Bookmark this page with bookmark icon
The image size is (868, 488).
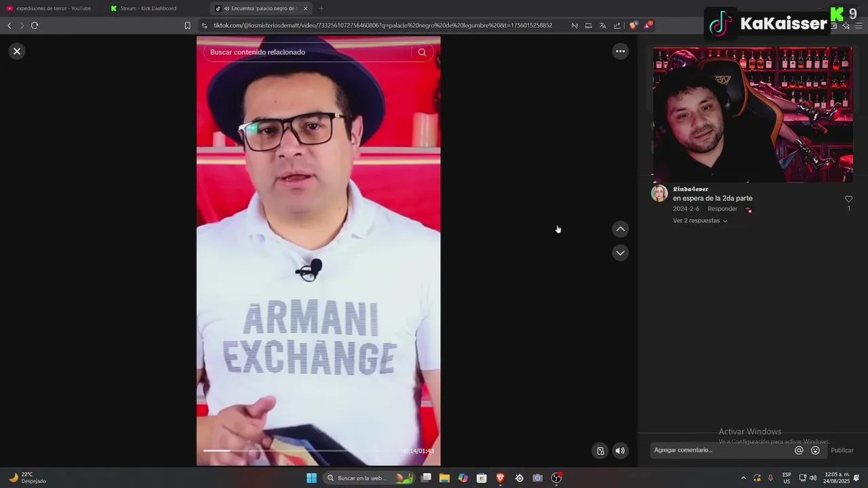188,25
